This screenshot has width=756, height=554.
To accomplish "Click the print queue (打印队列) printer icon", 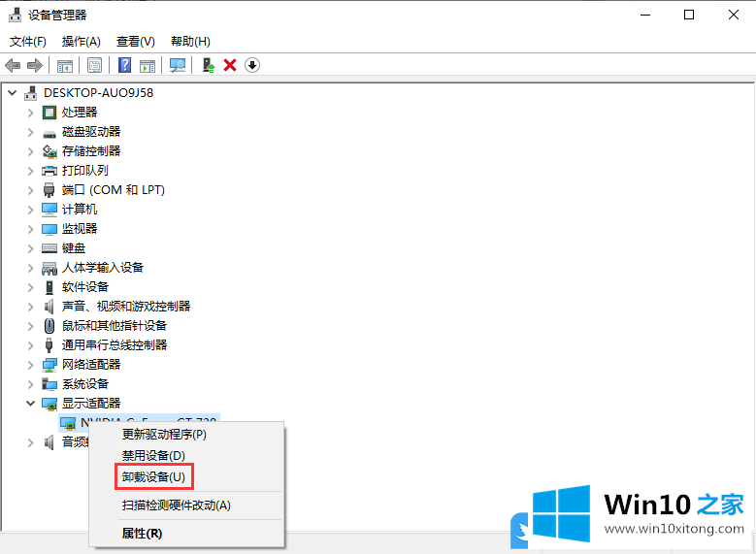I will (x=49, y=171).
